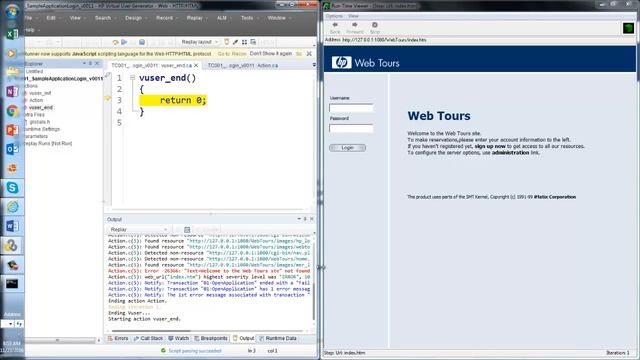Close the JavaScript info notification bar

[309, 53]
